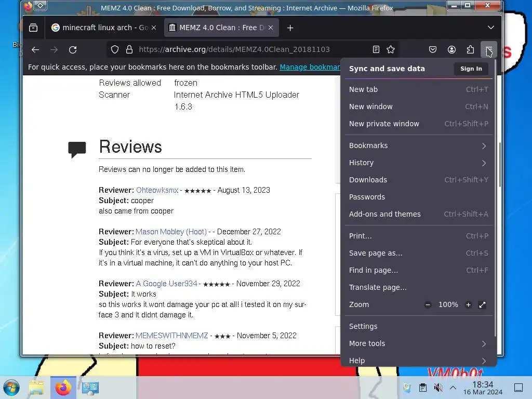Open tracking protection shield icon
The image size is (532, 399).
tap(115, 49)
